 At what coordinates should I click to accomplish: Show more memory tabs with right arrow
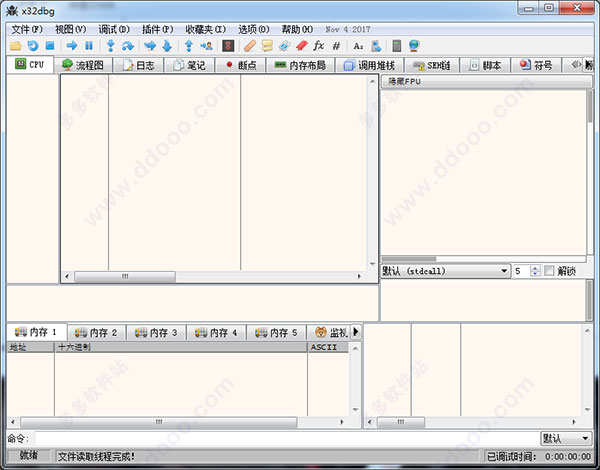pyautogui.click(x=356, y=331)
